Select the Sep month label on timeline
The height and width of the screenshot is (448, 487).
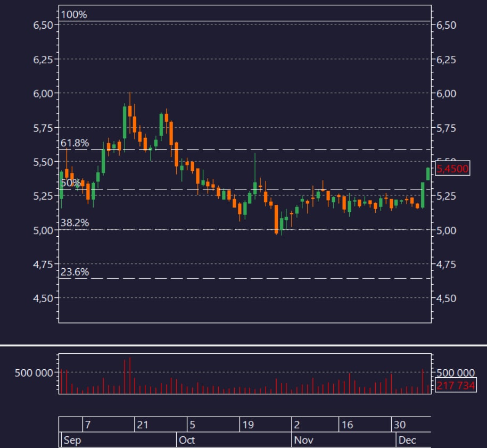72,440
